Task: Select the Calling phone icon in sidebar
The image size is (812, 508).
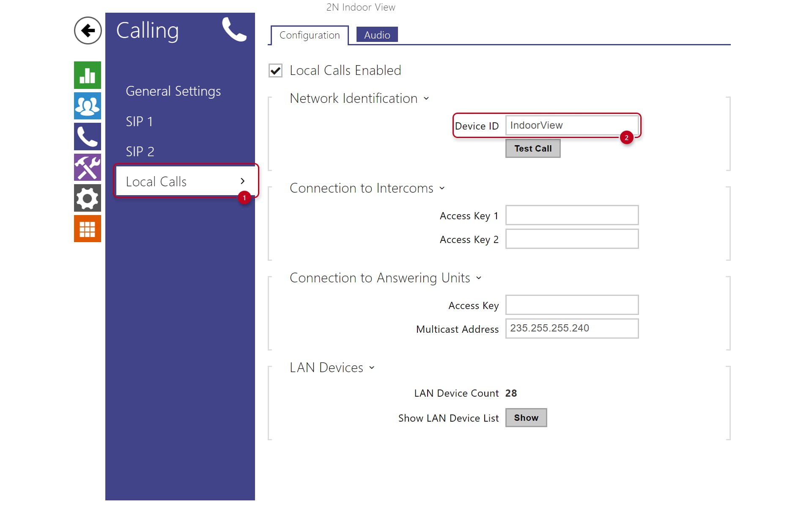Action: click(88, 137)
